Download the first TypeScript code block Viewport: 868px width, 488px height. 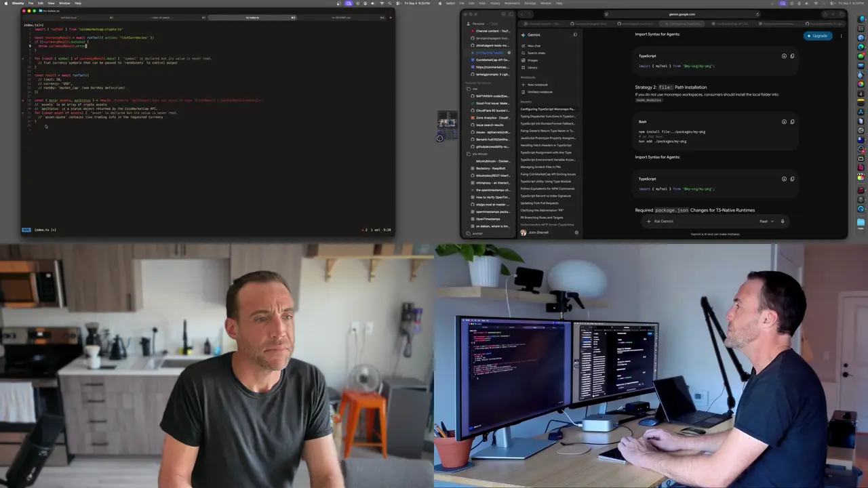click(x=784, y=56)
